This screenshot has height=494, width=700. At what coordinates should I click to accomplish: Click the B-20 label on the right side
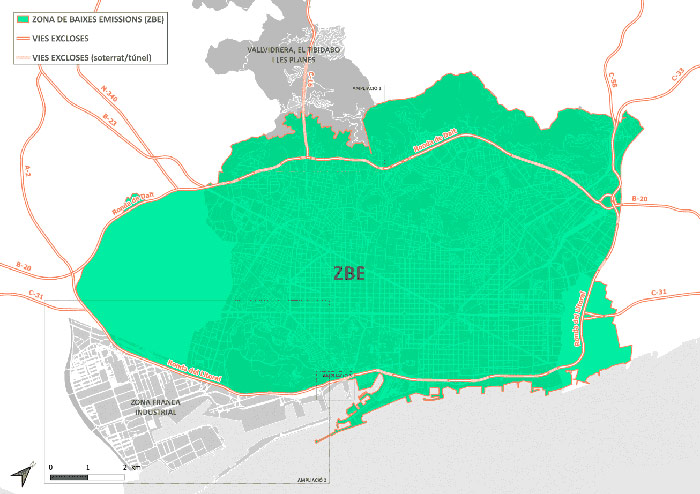[640, 200]
